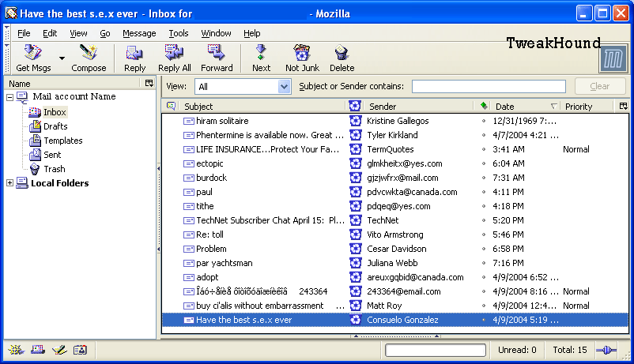Open Address Book status bar icon
Viewport: 634px width, 364px height.
pyautogui.click(x=80, y=350)
